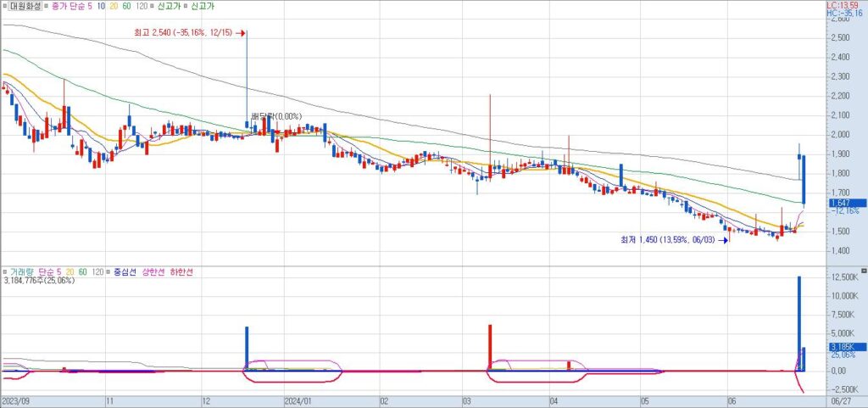Click the 5,000K volume axis label
Image resolution: width=868 pixels, height=408 pixels.
point(843,333)
